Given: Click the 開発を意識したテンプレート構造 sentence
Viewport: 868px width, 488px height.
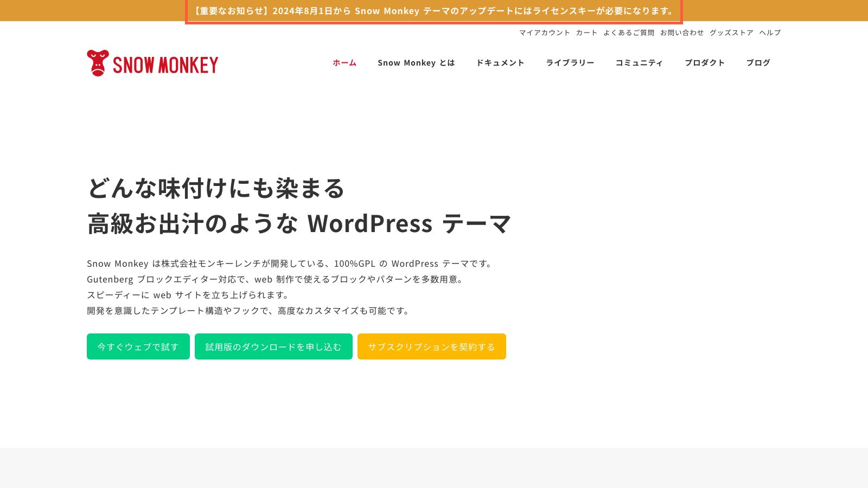Looking at the screenshot, I should click(250, 311).
